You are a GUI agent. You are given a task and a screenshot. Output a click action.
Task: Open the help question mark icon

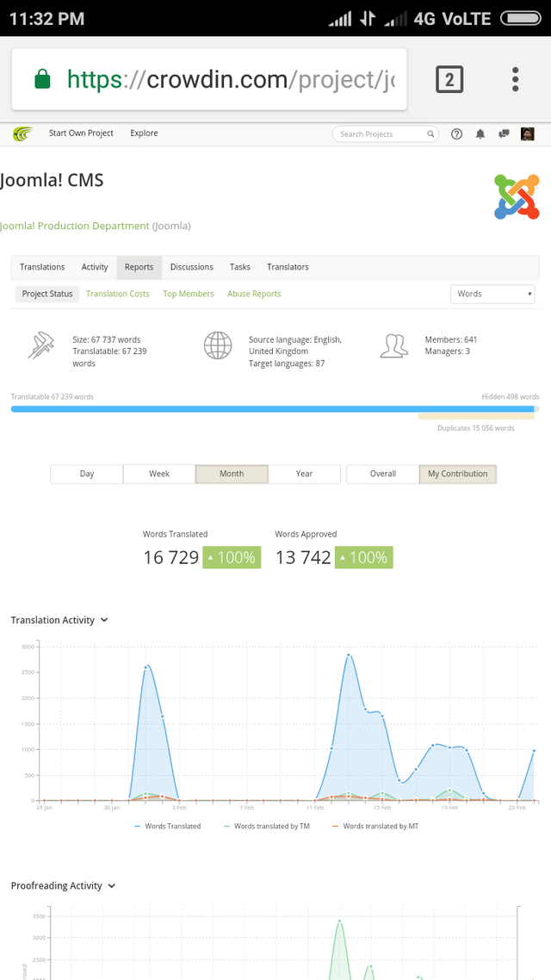[456, 133]
